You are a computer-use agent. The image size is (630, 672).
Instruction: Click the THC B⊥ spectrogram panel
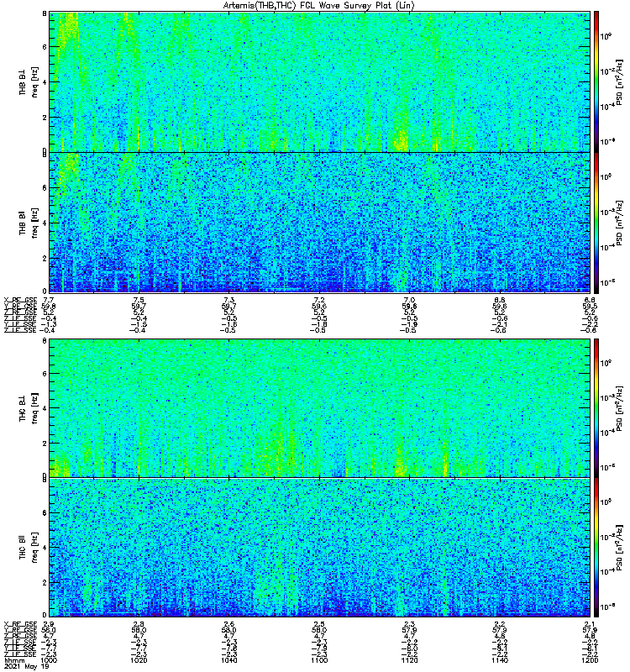tap(320, 408)
